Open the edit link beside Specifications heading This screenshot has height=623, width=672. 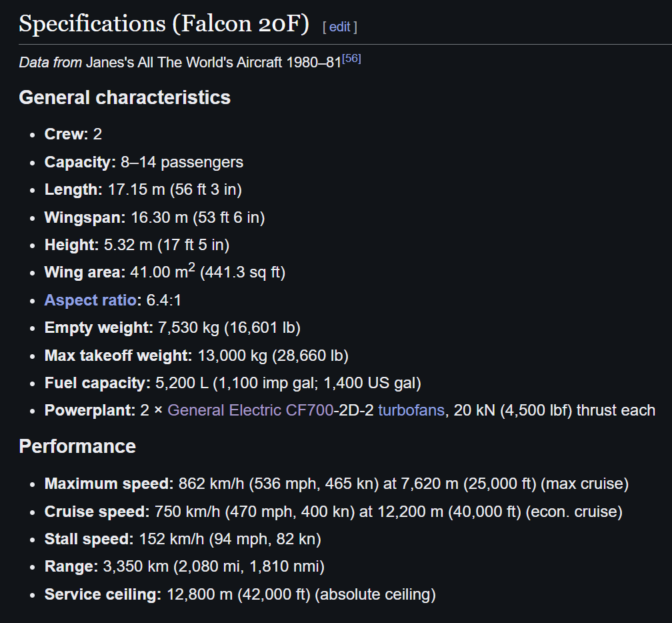[340, 27]
